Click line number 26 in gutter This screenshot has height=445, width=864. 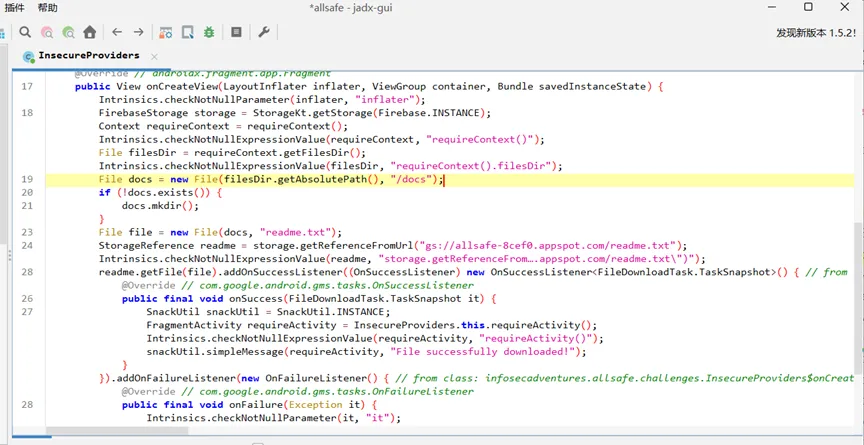[x=27, y=299]
